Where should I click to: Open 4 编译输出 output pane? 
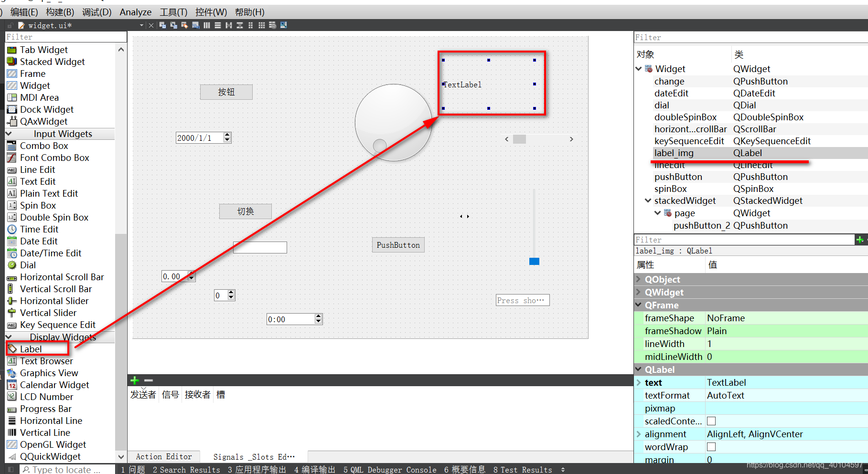315,470
